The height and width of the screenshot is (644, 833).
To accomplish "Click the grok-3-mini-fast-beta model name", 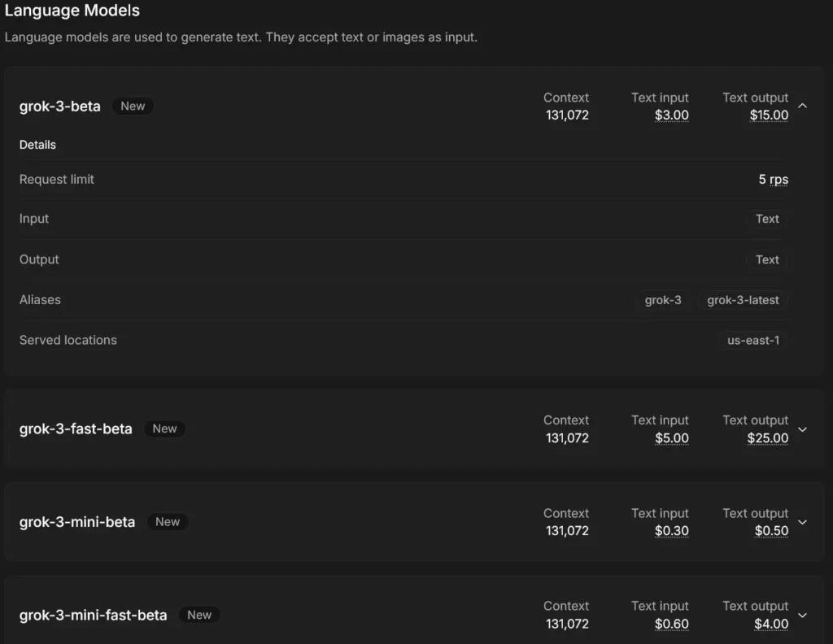I will point(93,616).
